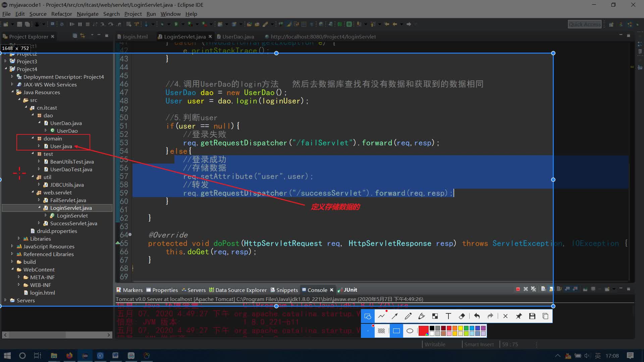Image resolution: width=644 pixels, height=362 pixels.
Task: Select the pencil drawing tool
Action: tap(408, 316)
